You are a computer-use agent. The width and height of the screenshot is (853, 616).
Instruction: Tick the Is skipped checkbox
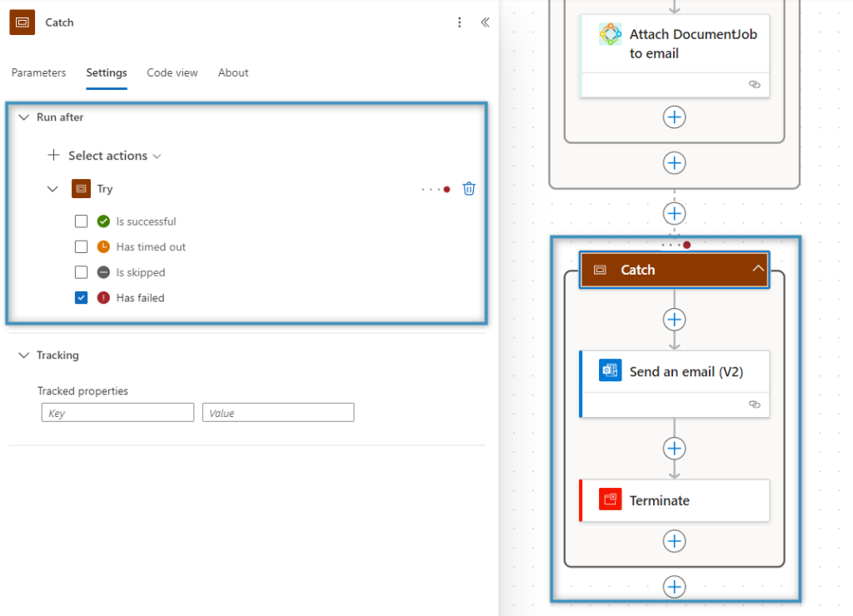81,272
